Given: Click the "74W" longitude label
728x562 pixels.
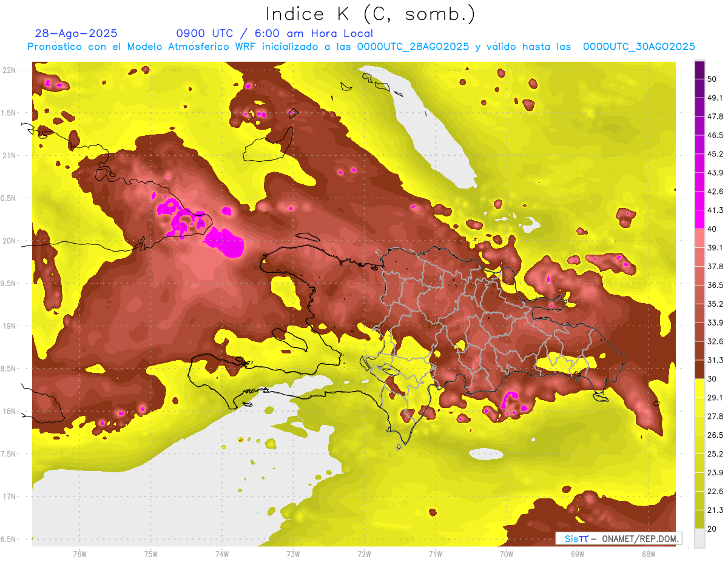Looking at the screenshot, I should [x=222, y=554].
